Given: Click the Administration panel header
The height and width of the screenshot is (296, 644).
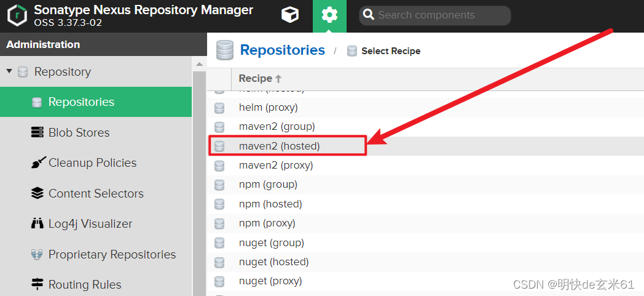Looking at the screenshot, I should pos(103,44).
